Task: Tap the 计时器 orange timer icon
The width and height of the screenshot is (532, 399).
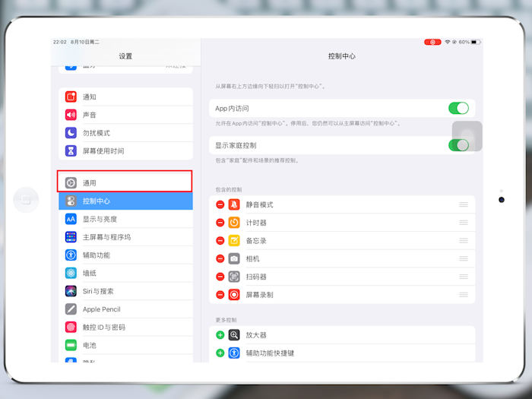Action: tap(234, 223)
